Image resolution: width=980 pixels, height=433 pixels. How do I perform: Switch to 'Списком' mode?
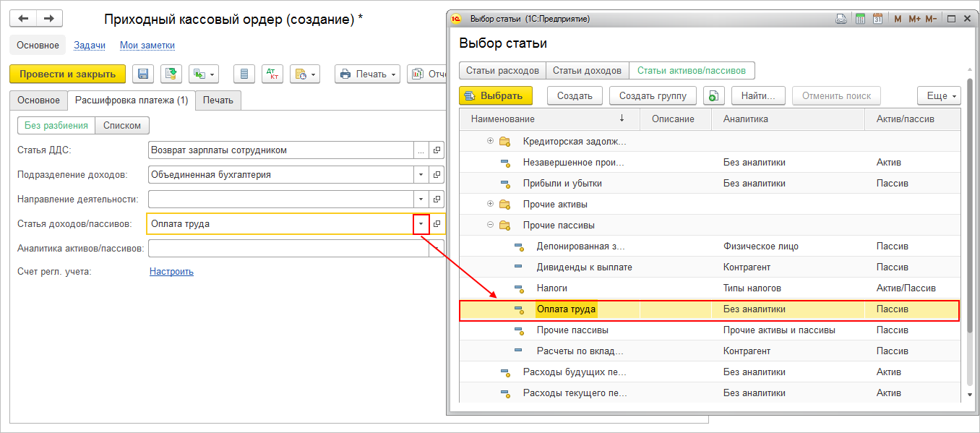coord(122,125)
